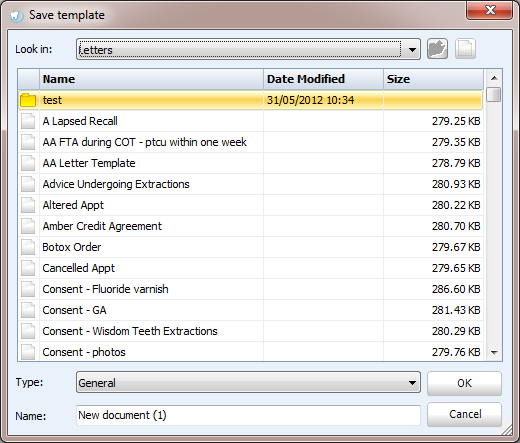520x443 pixels.
Task: Click the tooth app icon in title bar
Action: [x=16, y=15]
